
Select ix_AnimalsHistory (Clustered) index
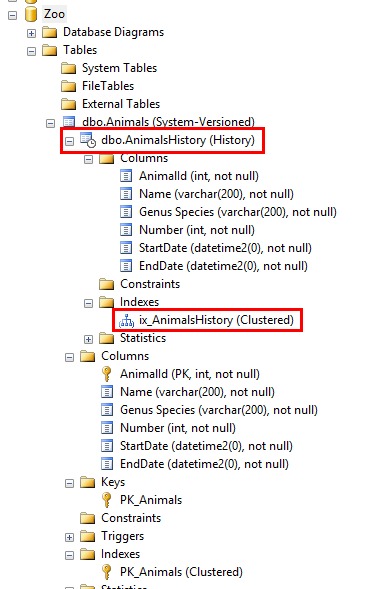pyautogui.click(x=216, y=320)
